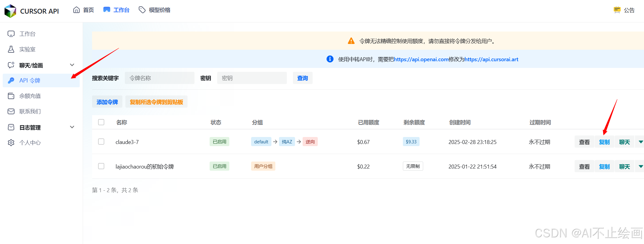The width and height of the screenshot is (644, 244).
Task: Click the 查询 search button
Action: coord(303,78)
